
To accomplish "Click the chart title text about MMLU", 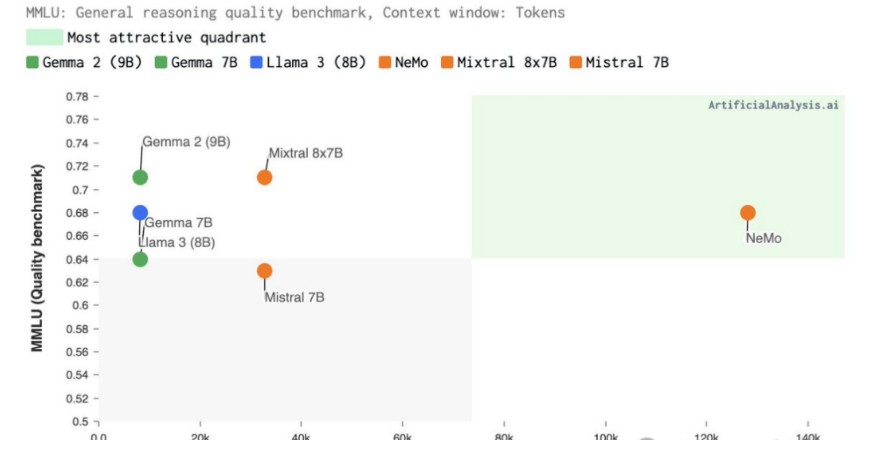I will tap(296, 12).
